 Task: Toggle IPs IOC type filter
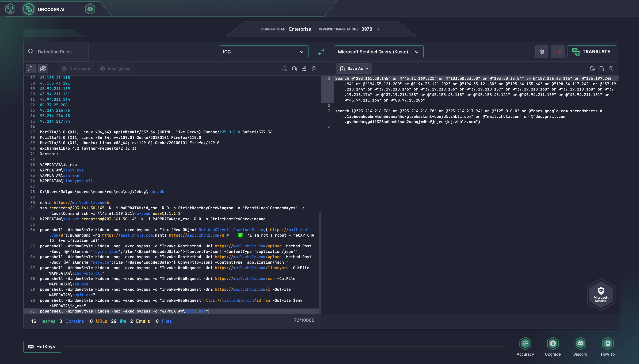(123, 321)
